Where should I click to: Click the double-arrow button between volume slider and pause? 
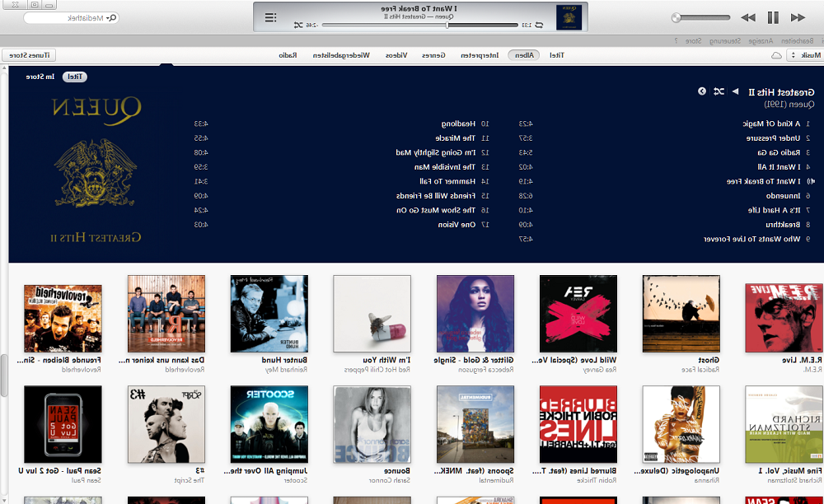(x=748, y=17)
